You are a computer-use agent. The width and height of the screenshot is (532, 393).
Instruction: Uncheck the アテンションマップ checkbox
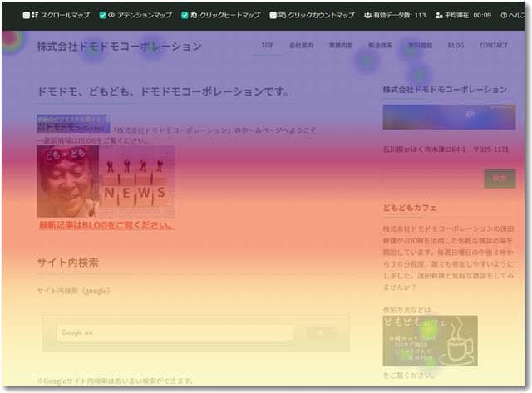(x=102, y=15)
